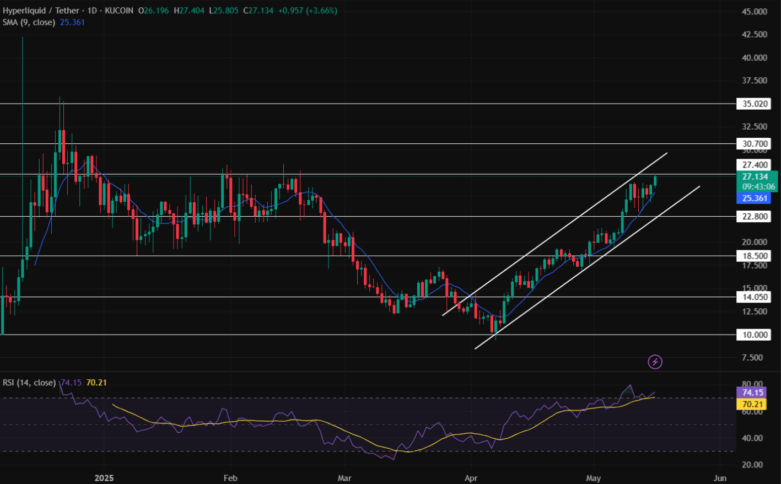Click the H27.404 high value

click(x=189, y=10)
